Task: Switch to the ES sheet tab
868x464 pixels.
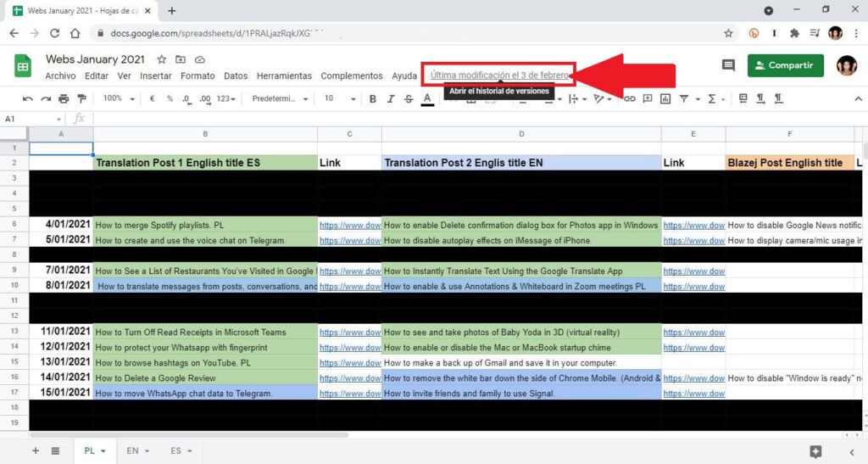Action: [175, 450]
